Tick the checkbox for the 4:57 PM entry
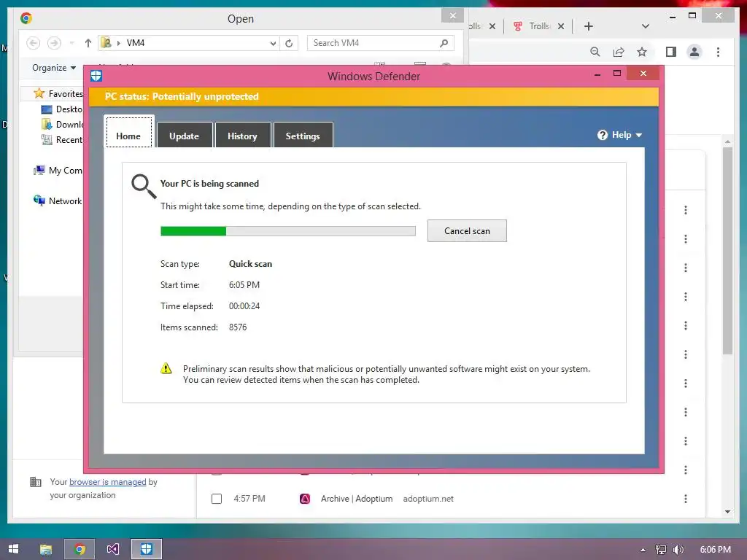The height and width of the screenshot is (560, 747). (x=217, y=499)
